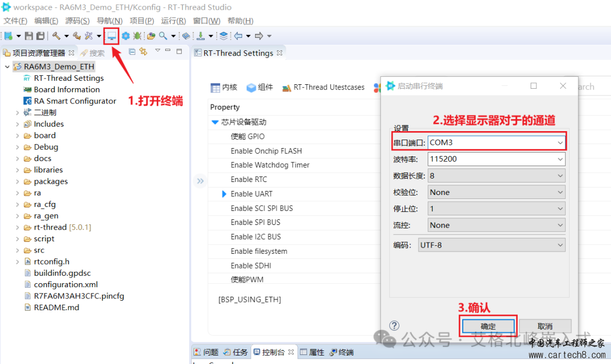
Task: Click the 取消 button in dialog
Action: [x=545, y=326]
